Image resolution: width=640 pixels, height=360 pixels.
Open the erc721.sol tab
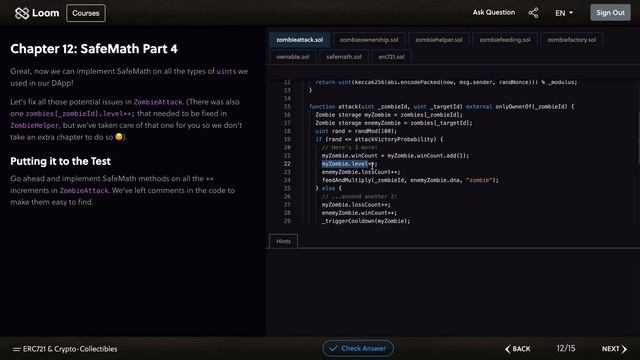pyautogui.click(x=391, y=57)
